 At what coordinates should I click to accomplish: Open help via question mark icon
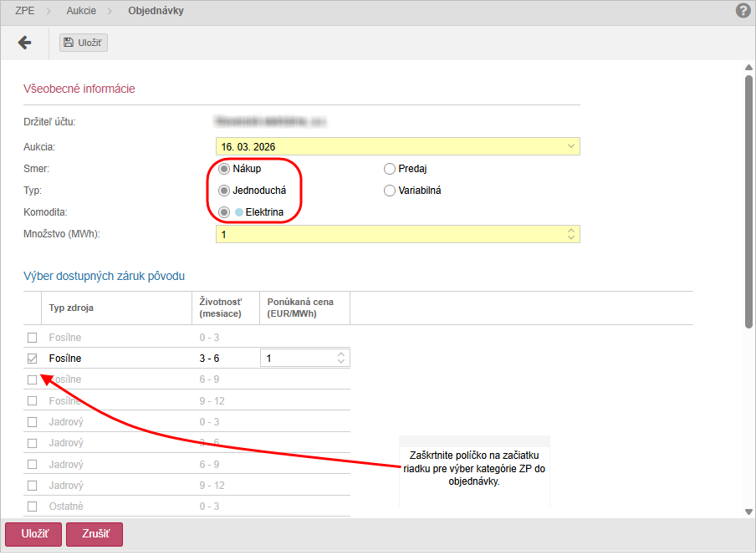click(x=743, y=11)
